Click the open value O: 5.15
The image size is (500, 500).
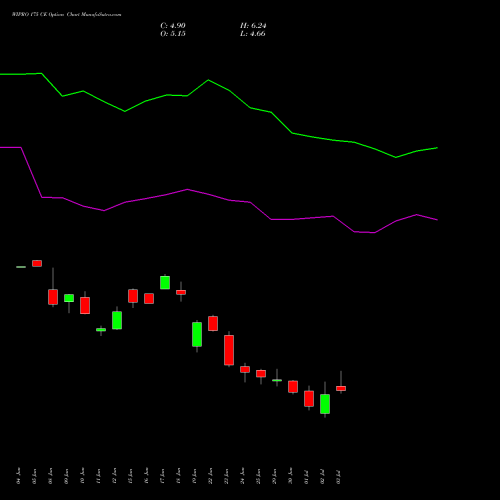[173, 34]
